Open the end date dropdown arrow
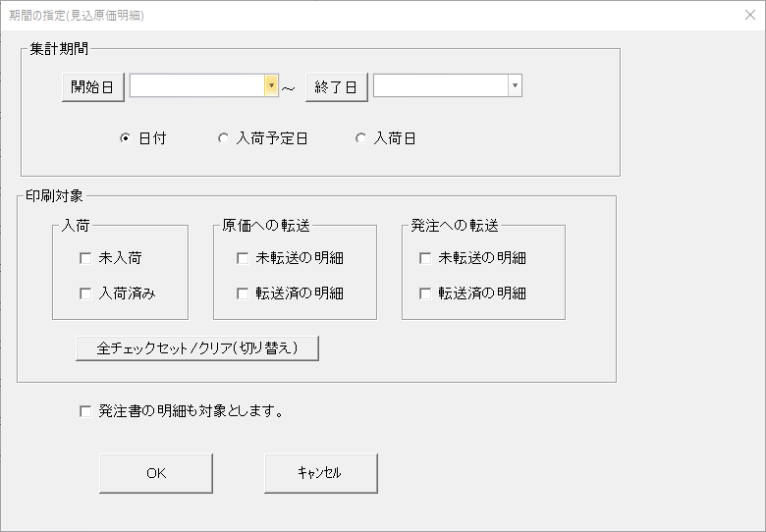The width and height of the screenshot is (766, 532). click(515, 86)
